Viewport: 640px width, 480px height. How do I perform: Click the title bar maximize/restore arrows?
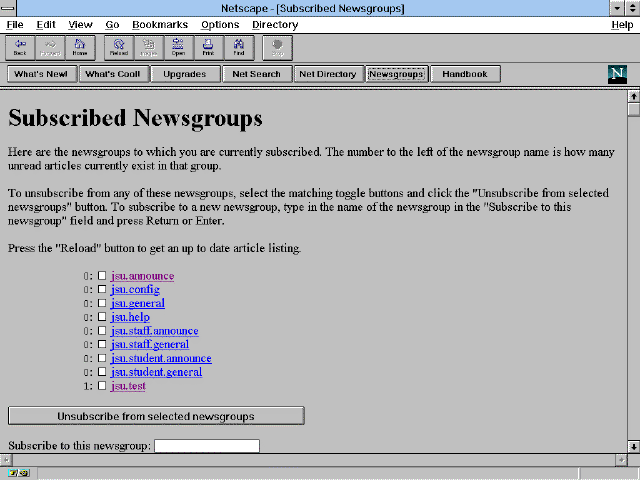pyautogui.click(x=632, y=8)
